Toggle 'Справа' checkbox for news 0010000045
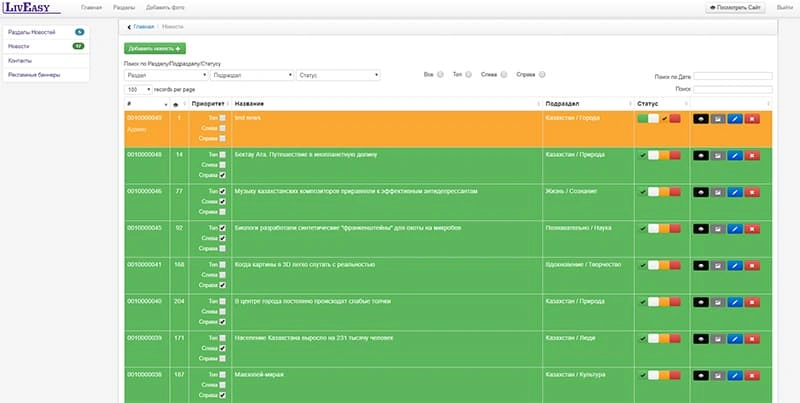Image resolution: width=800 pixels, height=403 pixels. pyautogui.click(x=222, y=249)
